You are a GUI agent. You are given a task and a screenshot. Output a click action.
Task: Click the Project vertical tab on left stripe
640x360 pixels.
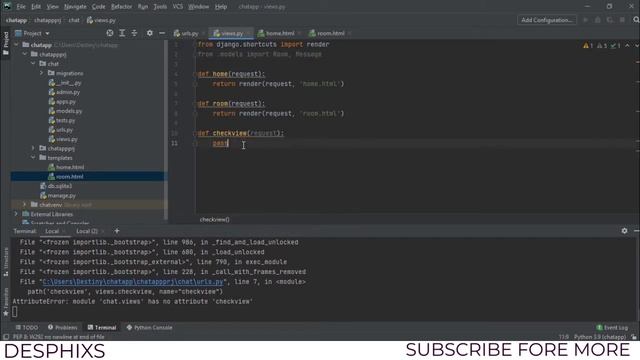(6, 43)
